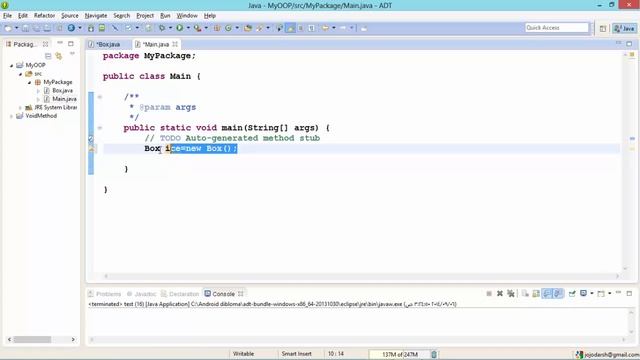Expand the Box.java tree node
The height and width of the screenshot is (360, 640).
tap(38, 91)
